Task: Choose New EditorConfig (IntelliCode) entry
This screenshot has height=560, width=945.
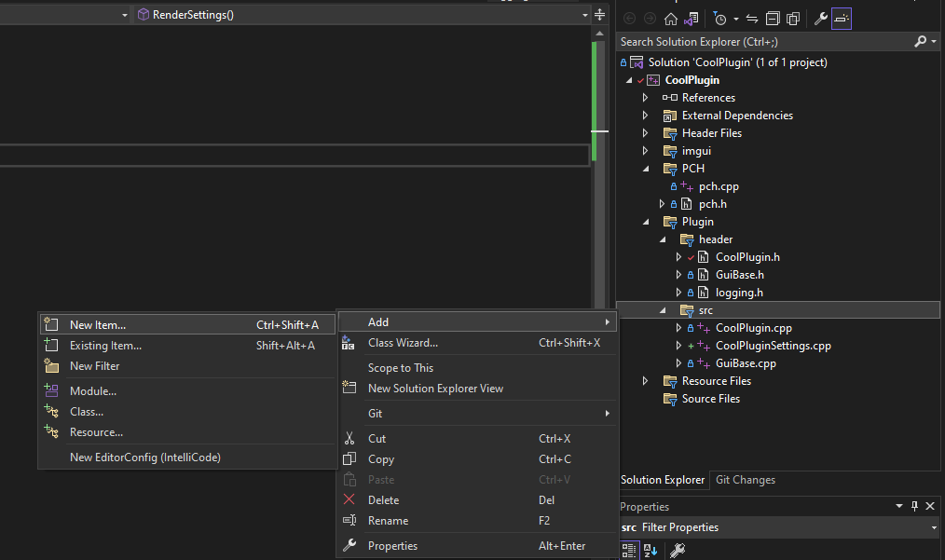Action: (187, 458)
